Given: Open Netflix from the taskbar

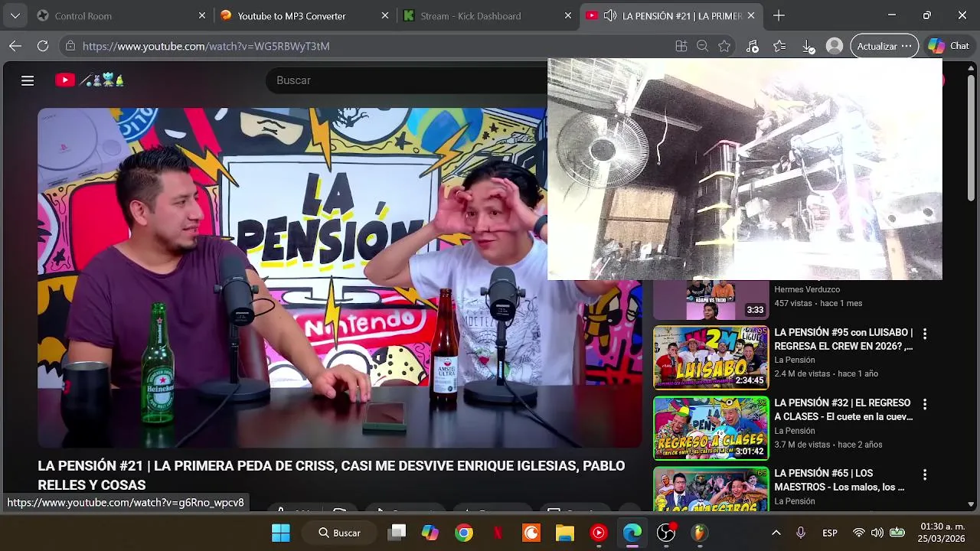Looking at the screenshot, I should pos(498,533).
